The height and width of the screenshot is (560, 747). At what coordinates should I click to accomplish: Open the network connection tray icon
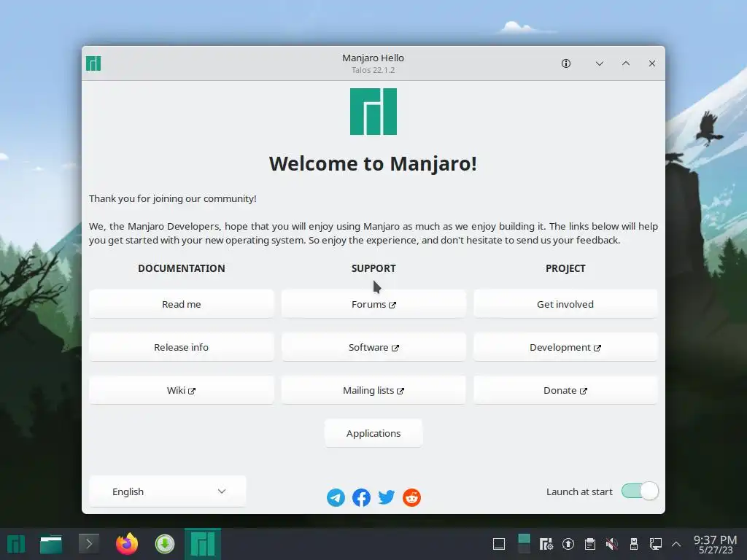[x=656, y=544]
